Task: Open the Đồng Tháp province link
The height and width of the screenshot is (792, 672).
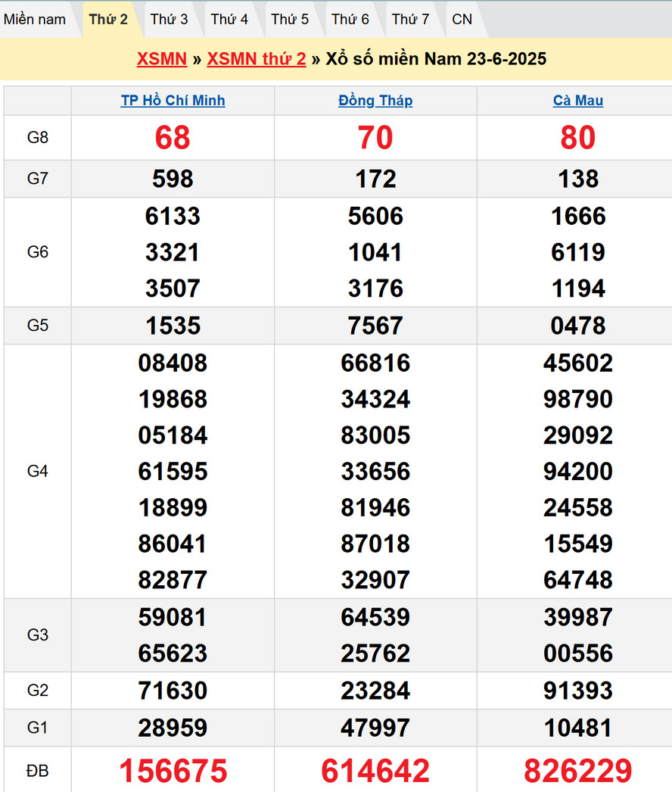Action: click(x=375, y=101)
